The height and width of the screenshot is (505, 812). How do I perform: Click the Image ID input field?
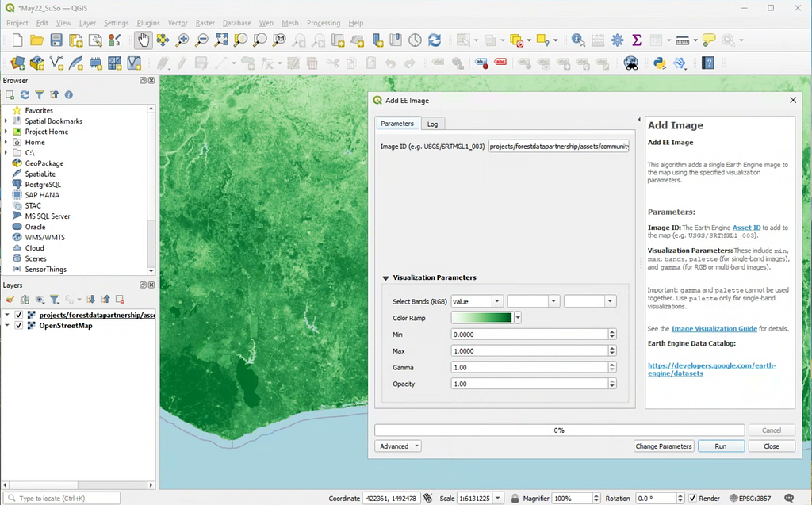[559, 147]
